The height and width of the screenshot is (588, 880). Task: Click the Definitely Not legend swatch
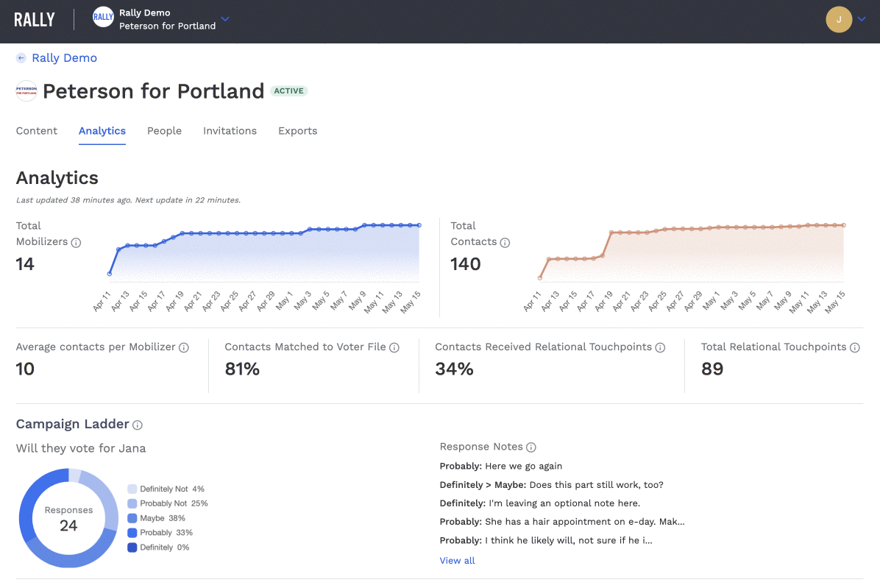click(x=132, y=489)
